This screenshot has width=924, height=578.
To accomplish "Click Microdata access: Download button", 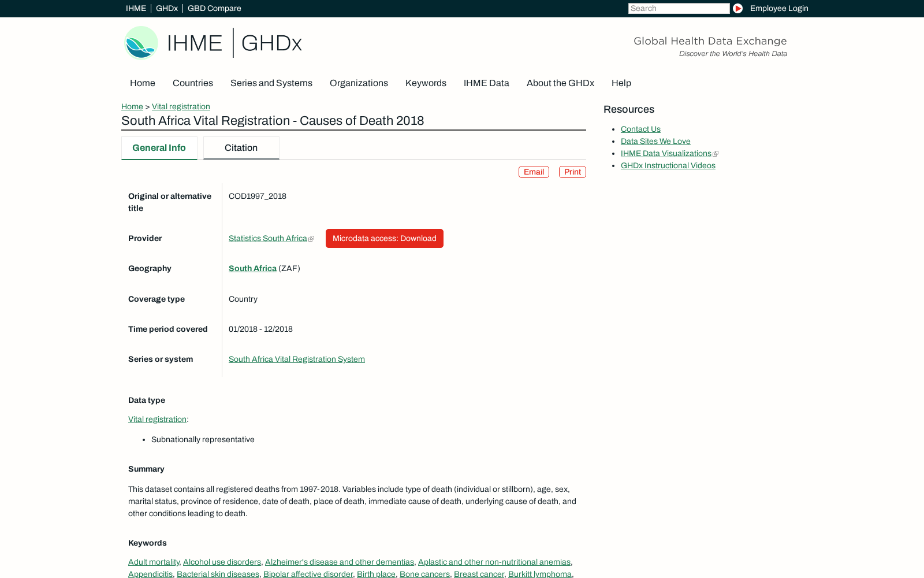I will coord(385,238).
